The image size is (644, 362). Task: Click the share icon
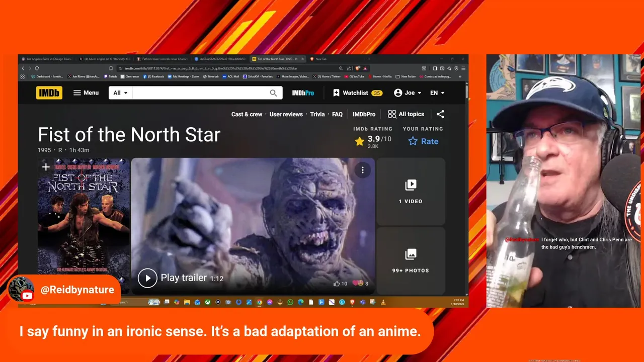440,114
